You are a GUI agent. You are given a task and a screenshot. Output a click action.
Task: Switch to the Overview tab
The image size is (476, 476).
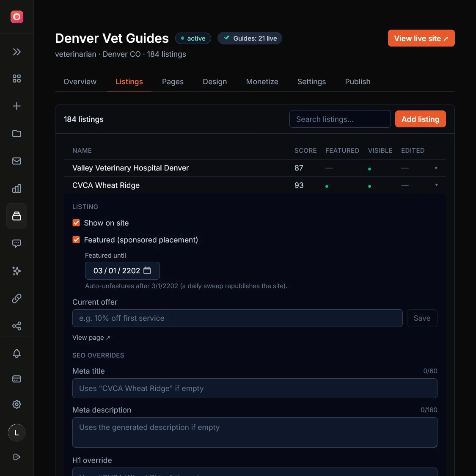click(80, 82)
